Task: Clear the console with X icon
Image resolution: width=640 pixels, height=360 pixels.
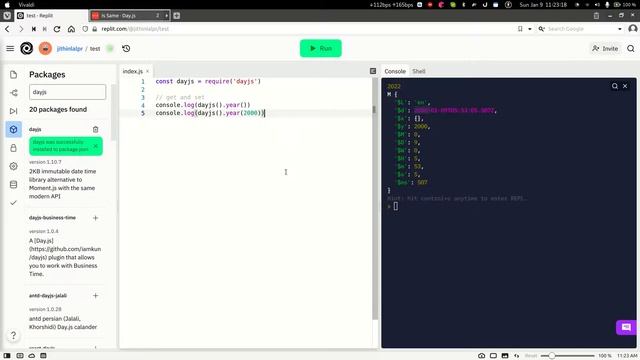Action: [625, 86]
